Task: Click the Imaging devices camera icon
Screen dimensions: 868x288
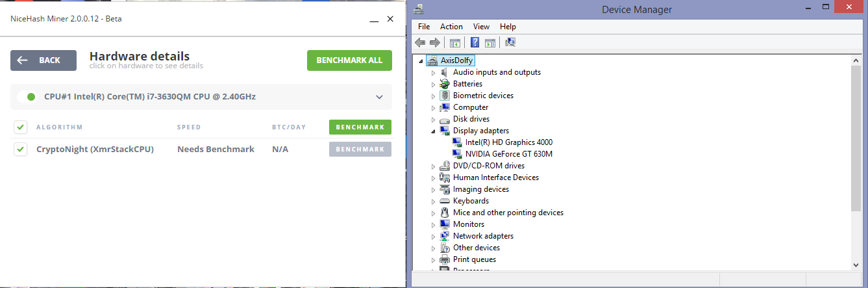Action: (x=445, y=189)
